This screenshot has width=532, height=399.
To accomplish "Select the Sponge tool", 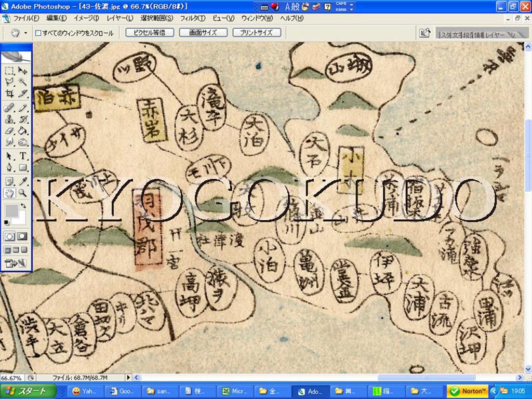I will tap(22, 142).
